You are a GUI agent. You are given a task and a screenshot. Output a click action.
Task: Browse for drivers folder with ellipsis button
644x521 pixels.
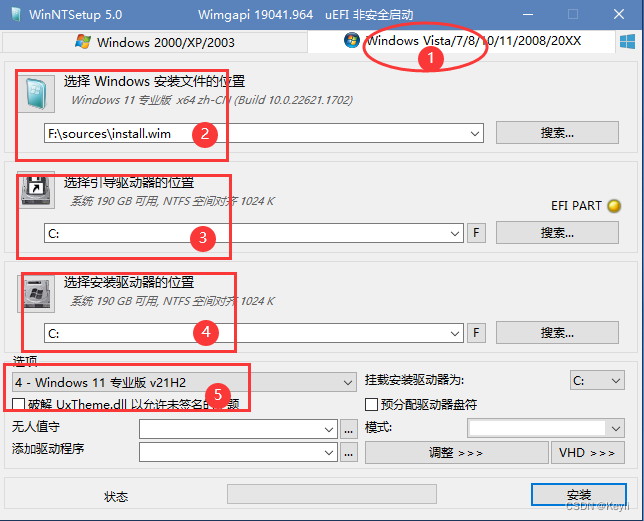coord(348,452)
